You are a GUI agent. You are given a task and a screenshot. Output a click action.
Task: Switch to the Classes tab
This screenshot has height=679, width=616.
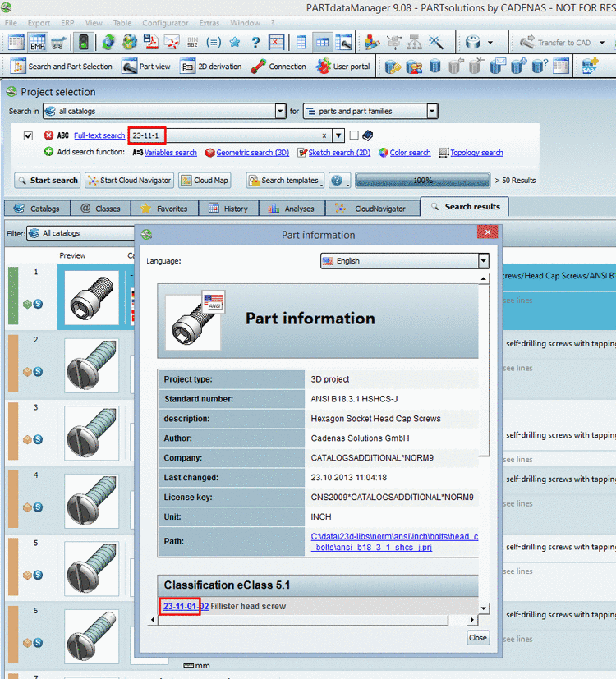click(x=100, y=209)
